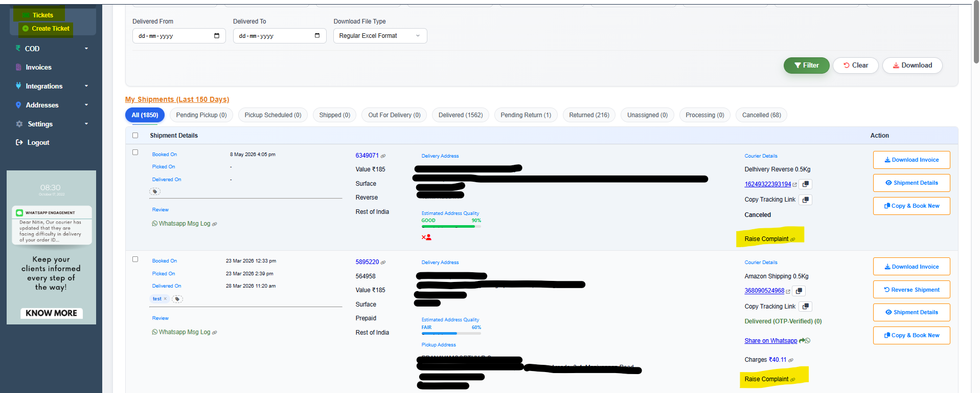Click link icon next to Charges ₹40.11
Viewport: 980px width, 393px height.
[791, 360]
